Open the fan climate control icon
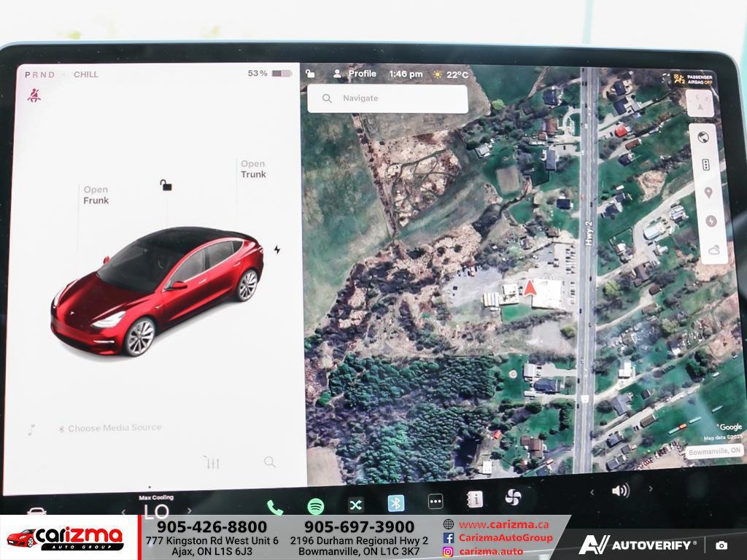 (x=514, y=498)
